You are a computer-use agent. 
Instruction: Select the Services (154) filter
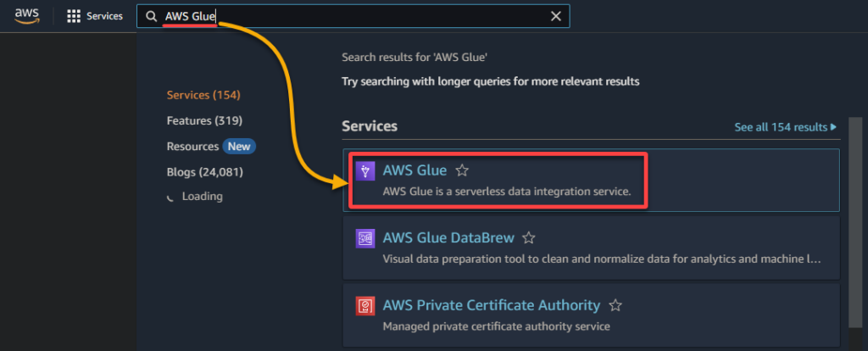pyautogui.click(x=203, y=95)
